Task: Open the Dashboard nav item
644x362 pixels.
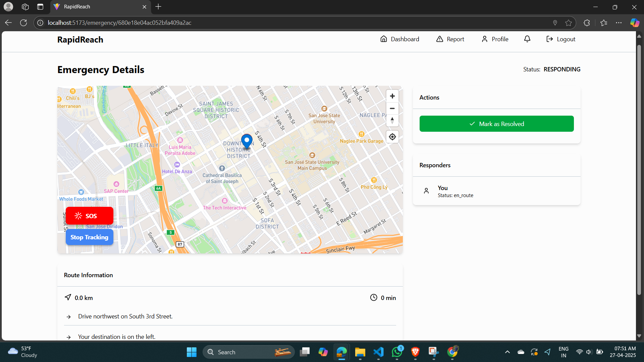Action: pyautogui.click(x=400, y=39)
